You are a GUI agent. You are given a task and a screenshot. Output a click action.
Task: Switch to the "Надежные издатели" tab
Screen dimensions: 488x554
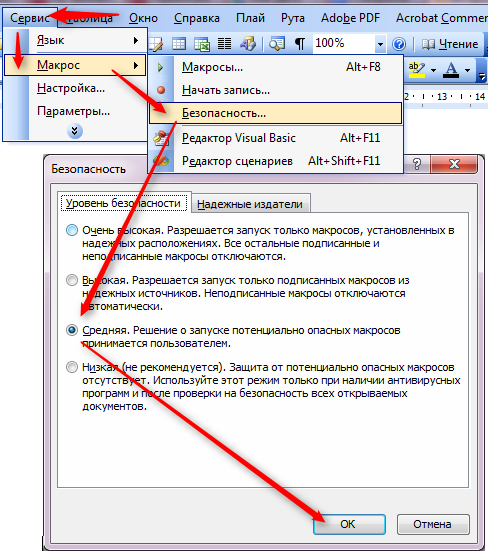pos(250,204)
